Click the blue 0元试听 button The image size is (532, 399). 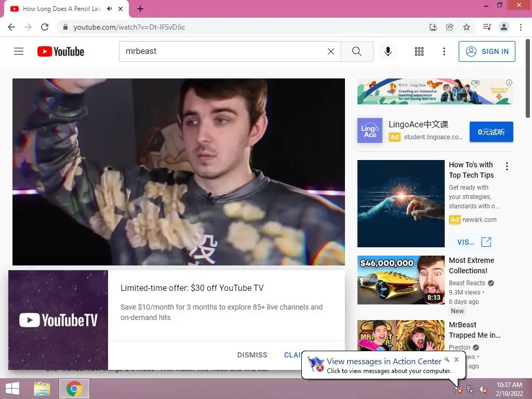point(491,131)
